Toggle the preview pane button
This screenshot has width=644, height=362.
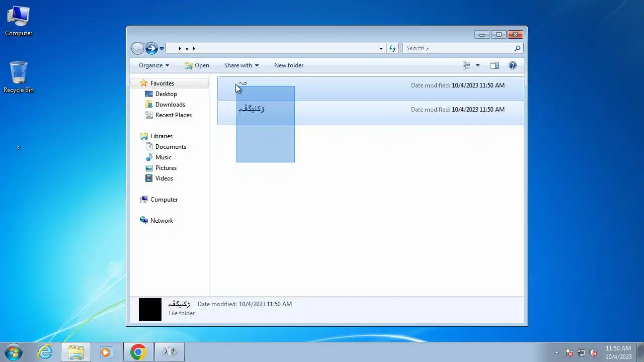[495, 65]
